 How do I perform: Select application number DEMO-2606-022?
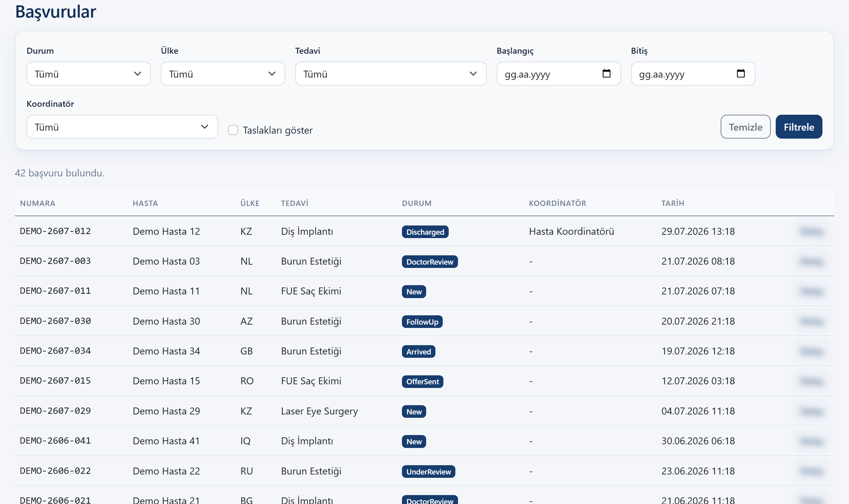[55, 471]
